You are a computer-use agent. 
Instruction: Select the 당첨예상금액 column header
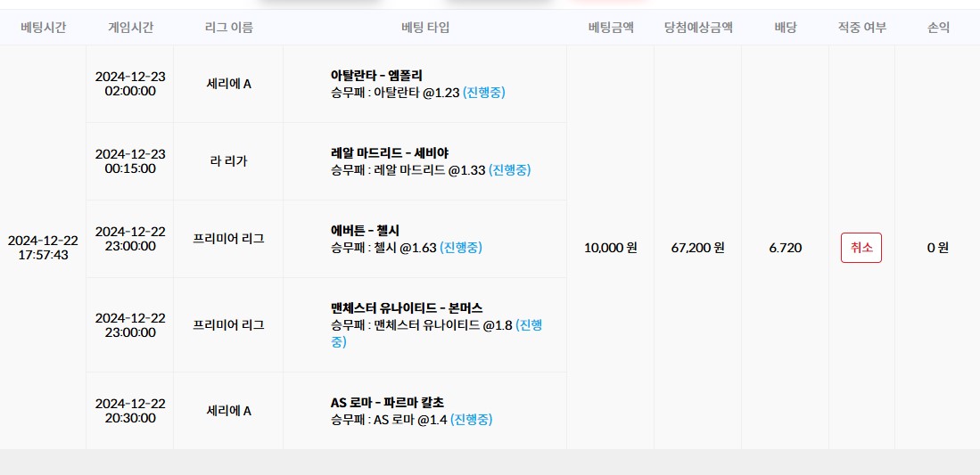pyautogui.click(x=698, y=28)
